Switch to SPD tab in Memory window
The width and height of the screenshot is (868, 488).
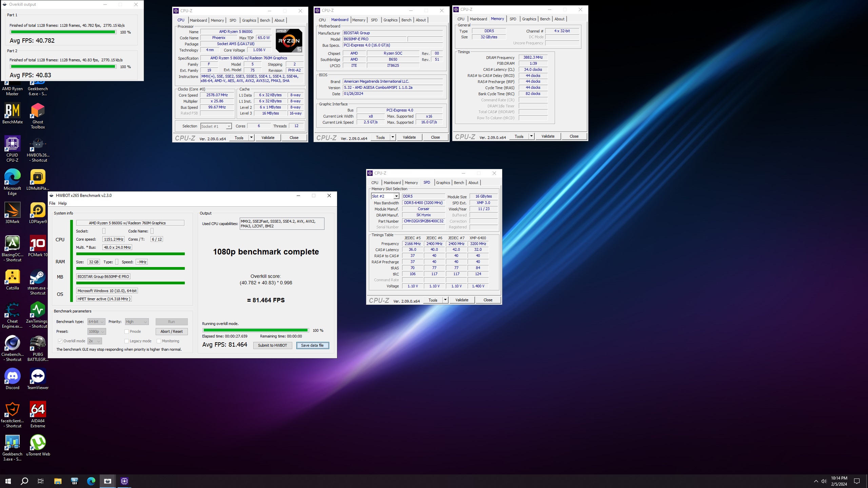[513, 19]
